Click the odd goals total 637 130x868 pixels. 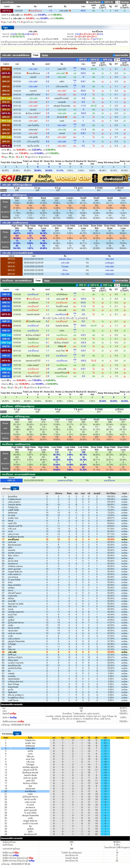tap(99, 190)
